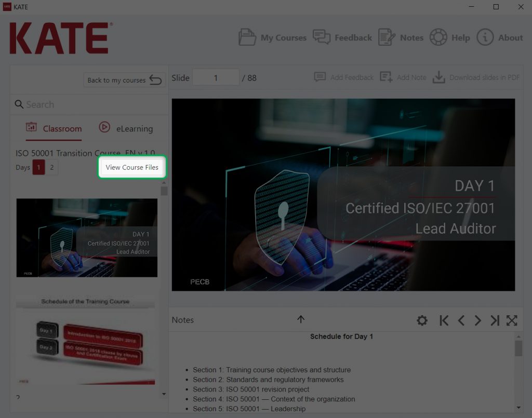
Task: Click the back arrow on Back to my courses
Action: pyautogui.click(x=155, y=79)
